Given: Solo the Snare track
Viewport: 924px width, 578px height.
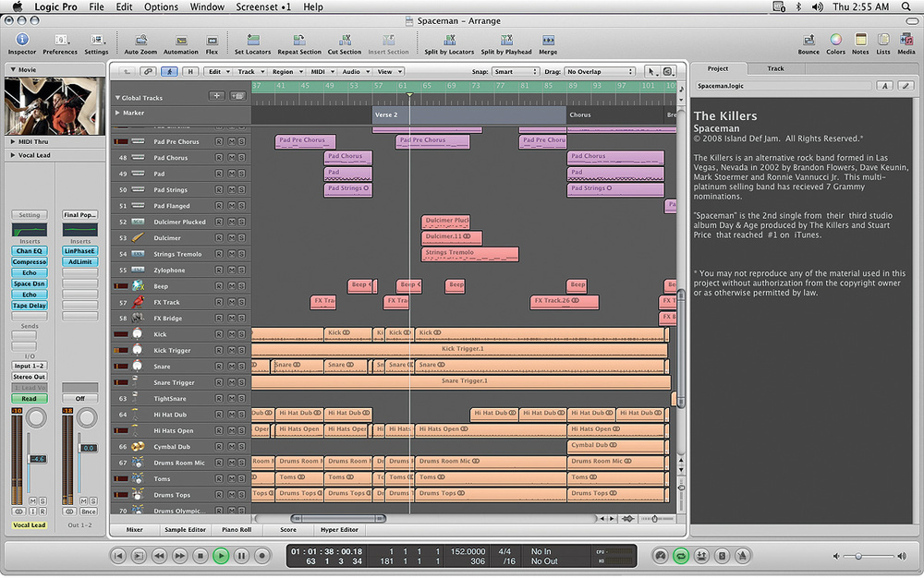Looking at the screenshot, I should click(242, 367).
